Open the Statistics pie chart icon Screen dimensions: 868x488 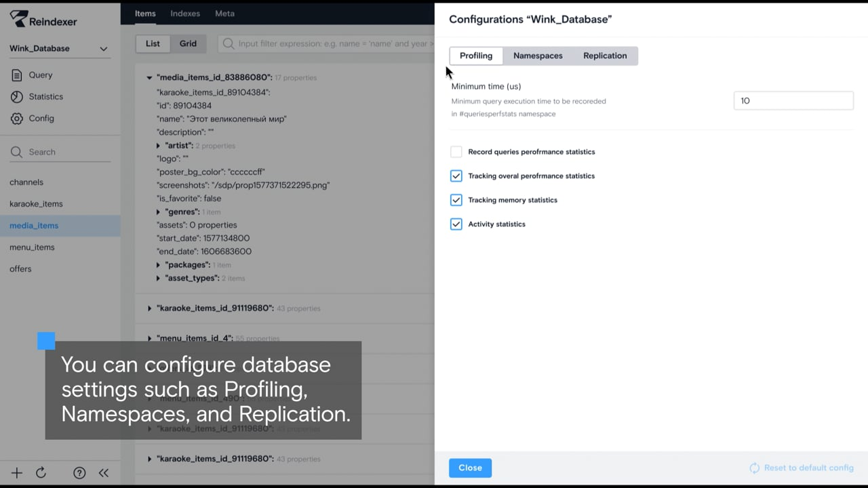(x=17, y=97)
